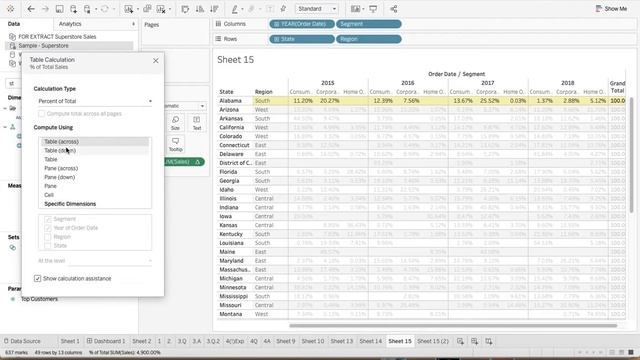Redo with the forward arrow icon
Image resolution: width=640 pixels, height=360 pixels.
(45, 9)
